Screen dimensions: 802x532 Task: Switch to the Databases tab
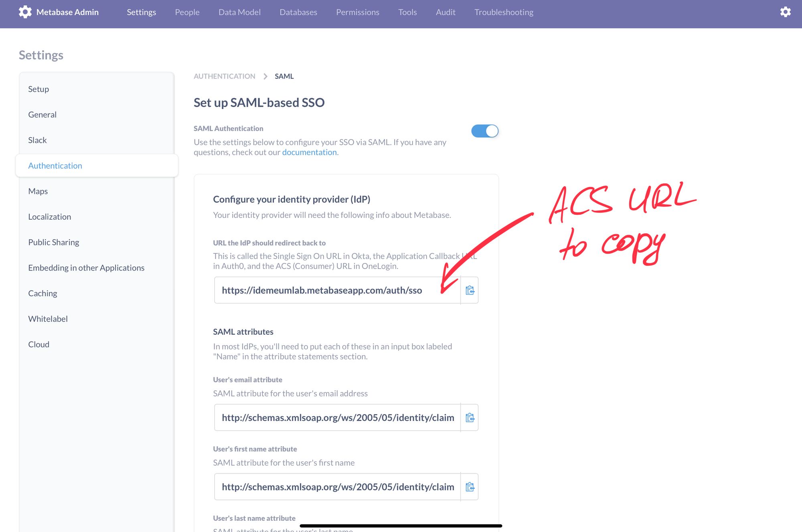(298, 12)
